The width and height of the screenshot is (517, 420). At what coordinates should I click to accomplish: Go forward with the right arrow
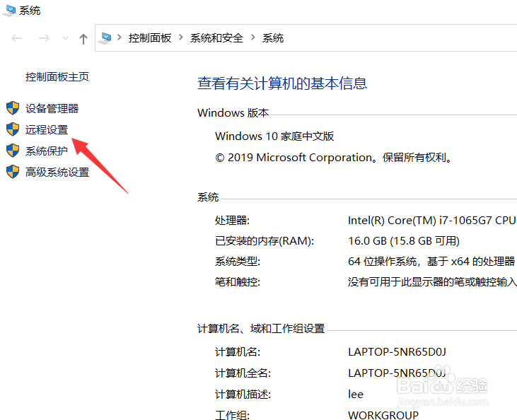coord(44,38)
